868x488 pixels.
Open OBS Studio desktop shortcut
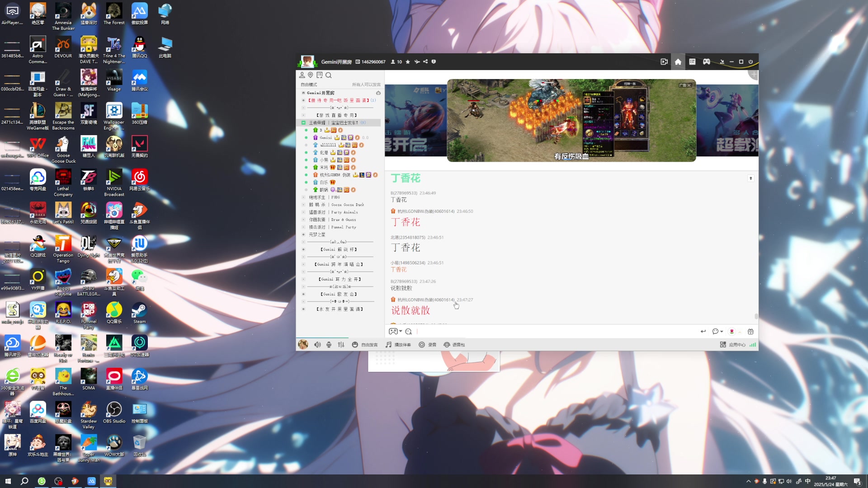(114, 413)
